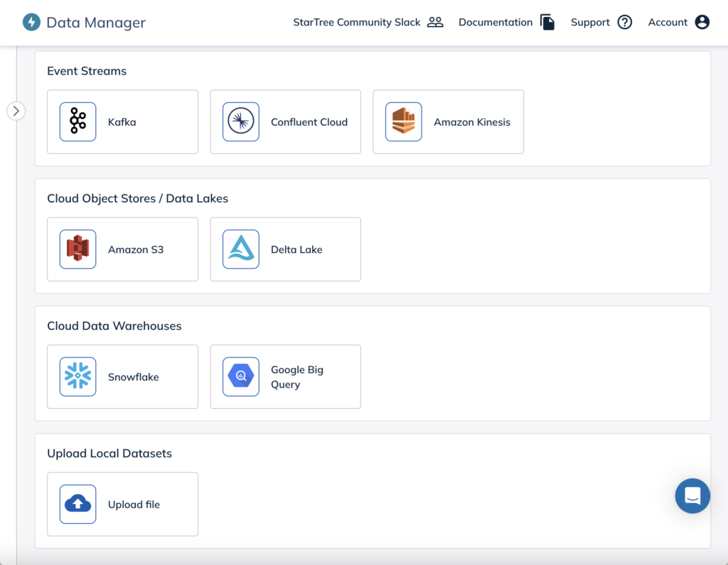Click the Amazon S3 bucket icon

point(77,249)
